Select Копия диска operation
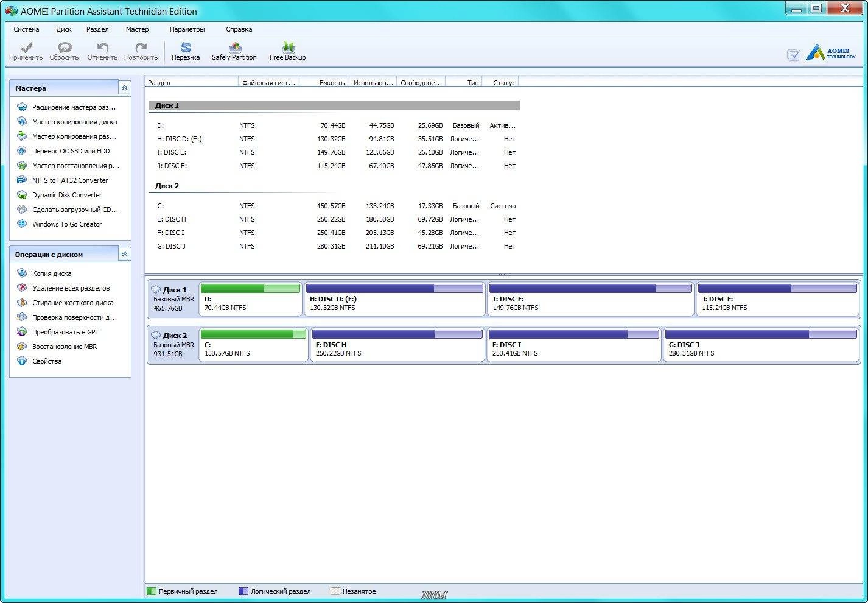This screenshot has height=603, width=868. [44, 273]
